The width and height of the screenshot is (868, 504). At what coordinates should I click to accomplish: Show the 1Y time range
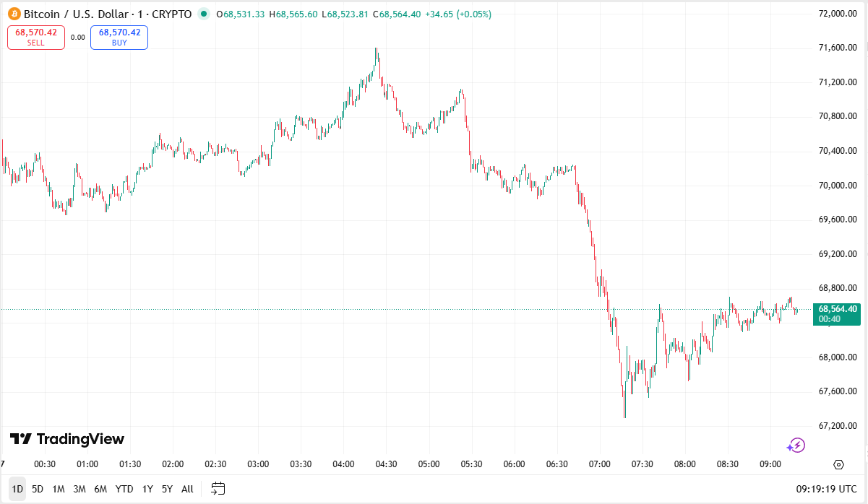click(147, 489)
